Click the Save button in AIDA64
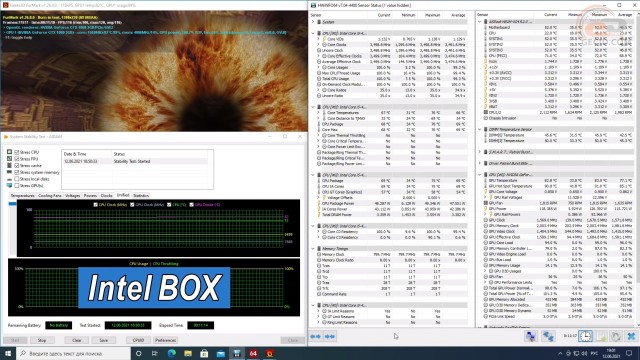640x360 pixels. tap(104, 340)
